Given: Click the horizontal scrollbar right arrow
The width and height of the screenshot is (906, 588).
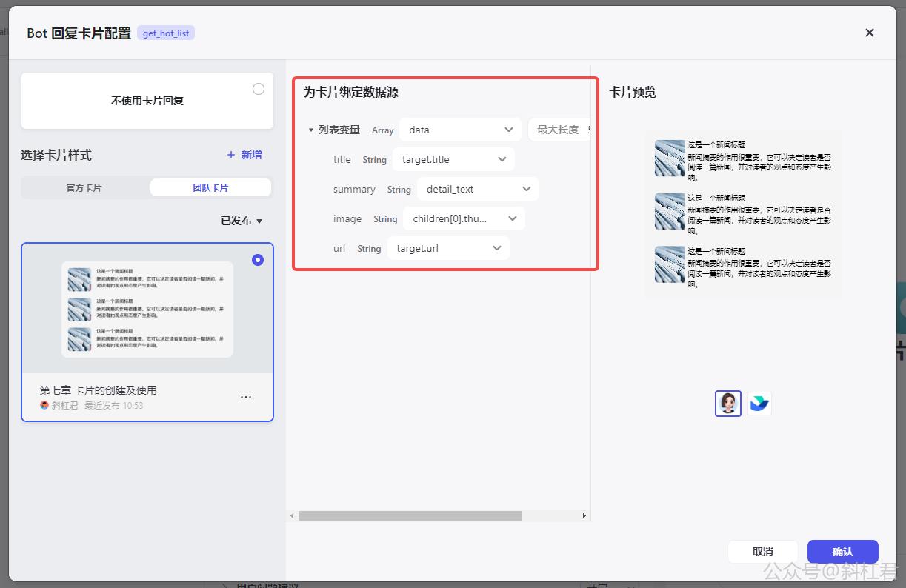Looking at the screenshot, I should pos(584,515).
